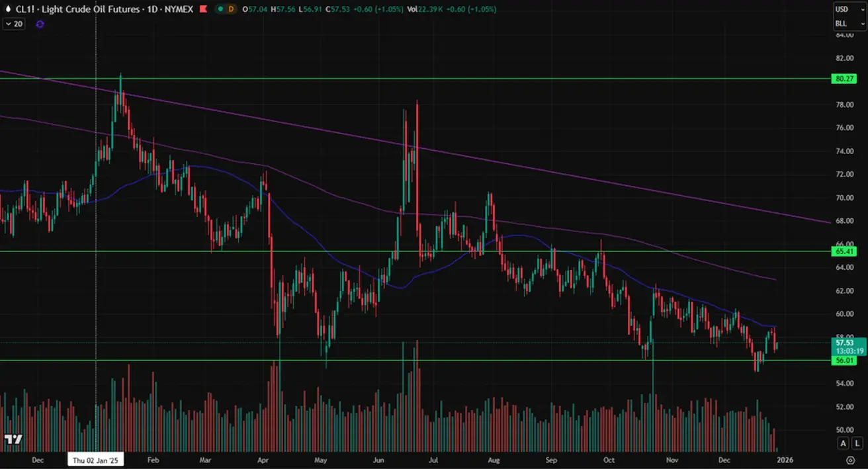Click the Thu 02 Jan '25 date marker

click(x=97, y=460)
